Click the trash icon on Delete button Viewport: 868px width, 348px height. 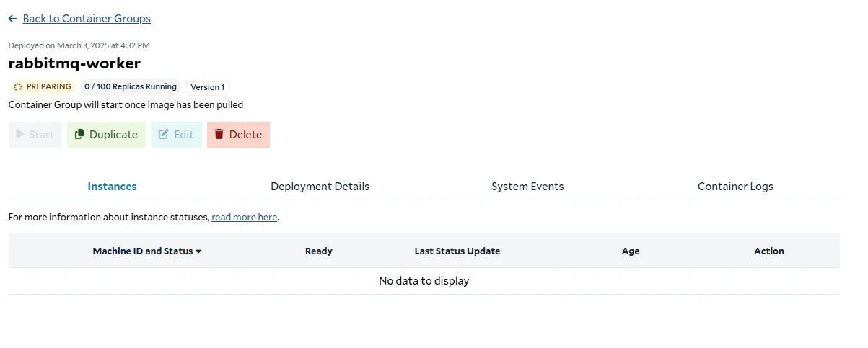click(x=219, y=134)
